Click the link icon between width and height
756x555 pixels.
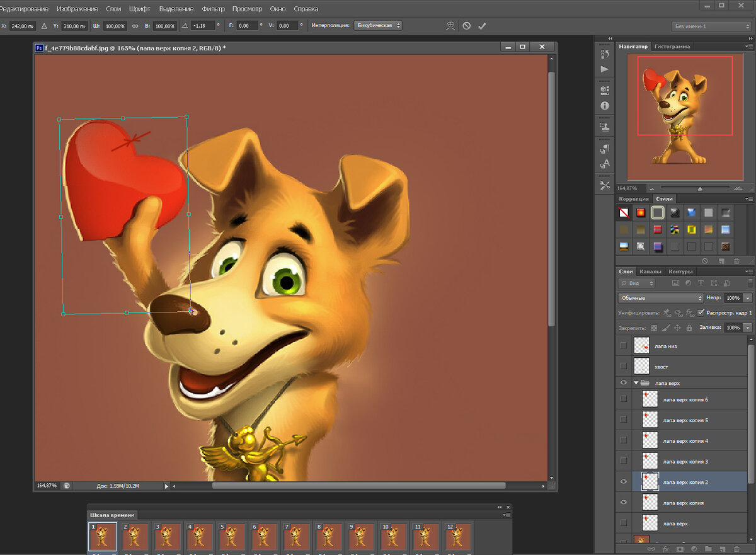(135, 26)
